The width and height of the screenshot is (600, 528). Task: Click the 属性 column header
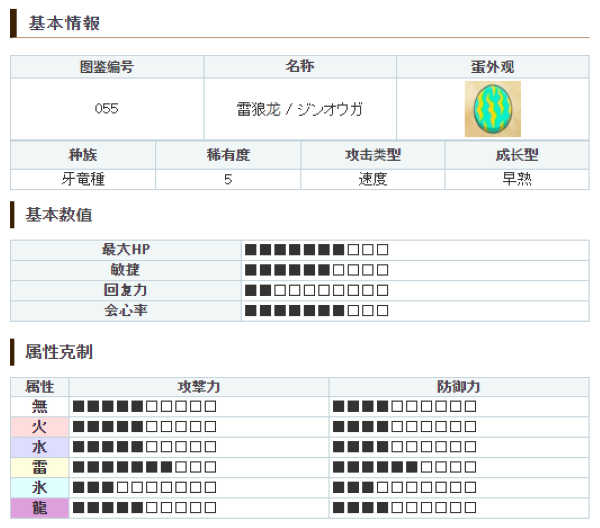(x=40, y=387)
